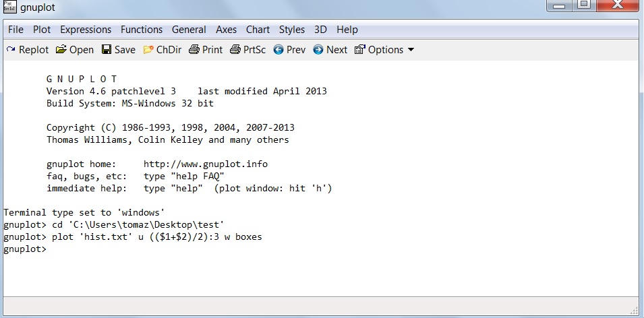This screenshot has height=318, width=644.
Task: Minimize the gnuplot window
Action: pyautogui.click(x=560, y=5)
